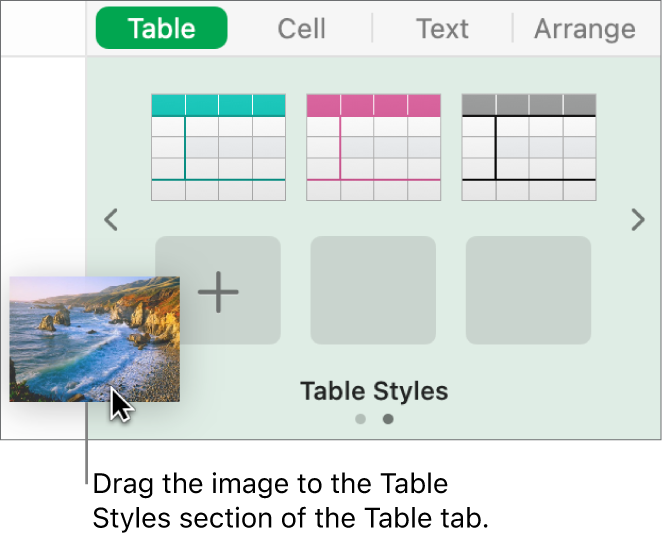662x546 pixels.
Task: Click the Table Styles section label
Action: tap(374, 390)
